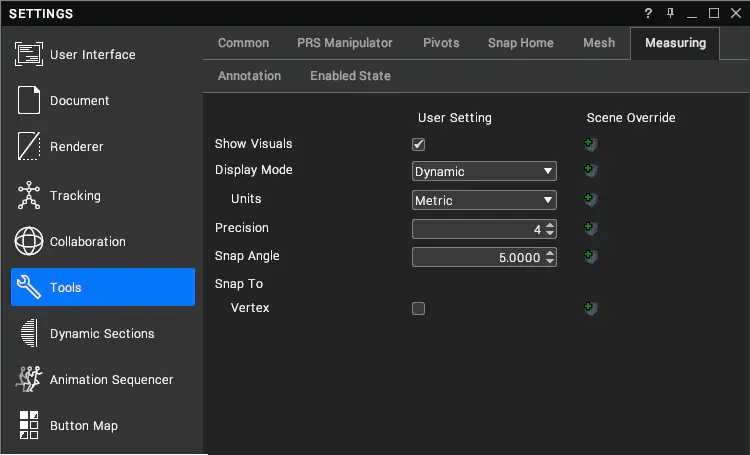Add scene override for Display Mode

[x=590, y=170]
